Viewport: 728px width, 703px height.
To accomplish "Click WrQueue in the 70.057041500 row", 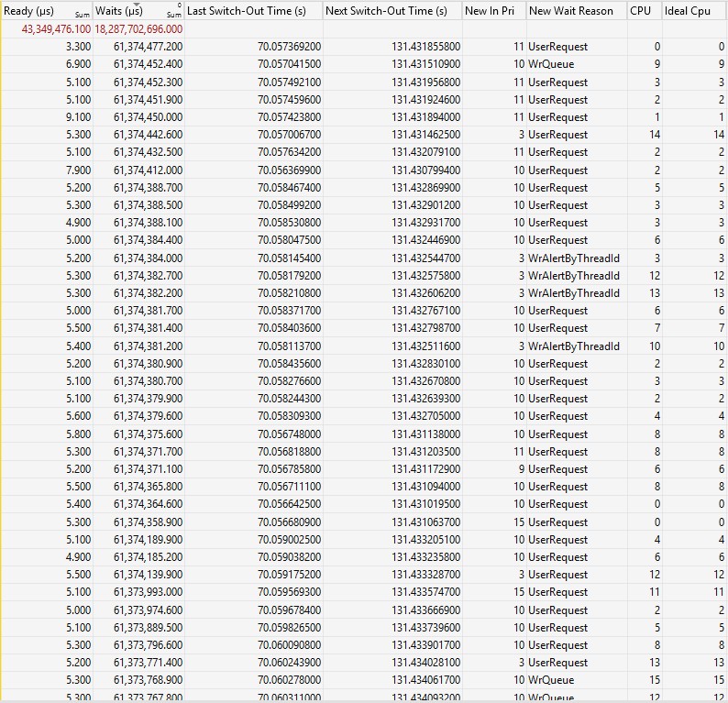I will [551, 64].
